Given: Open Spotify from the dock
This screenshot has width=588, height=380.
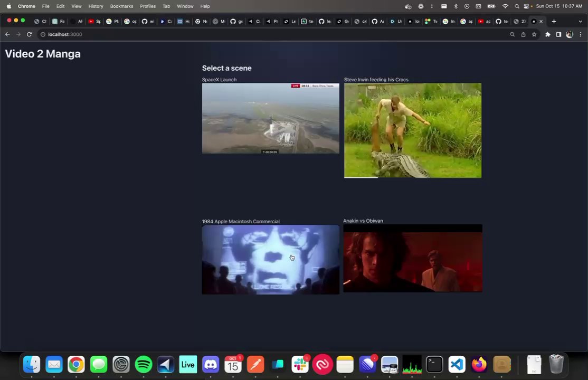Looking at the screenshot, I should point(143,364).
